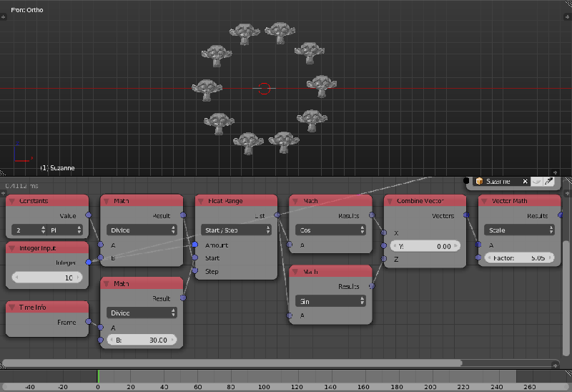572x392 pixels.
Task: Pick object with the eyedropper icon
Action: pos(548,181)
